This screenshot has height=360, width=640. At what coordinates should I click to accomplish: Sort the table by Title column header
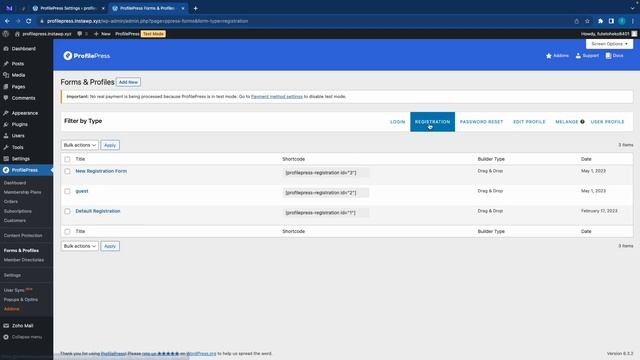click(80, 159)
